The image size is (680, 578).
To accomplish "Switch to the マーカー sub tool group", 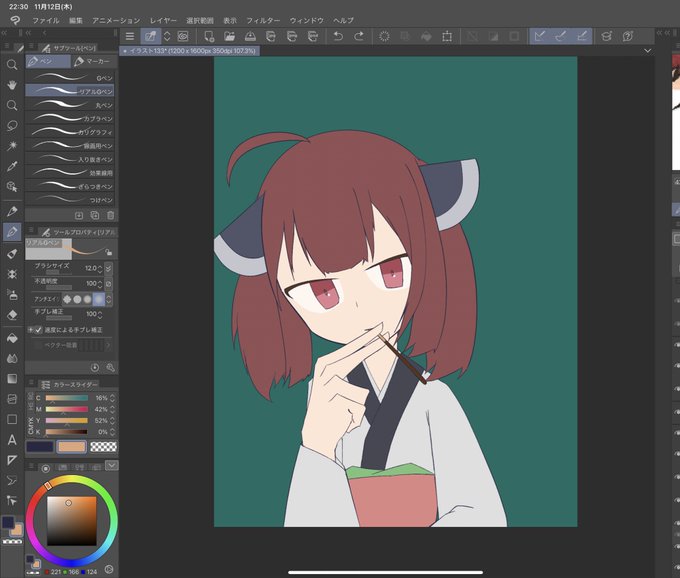I will point(95,62).
